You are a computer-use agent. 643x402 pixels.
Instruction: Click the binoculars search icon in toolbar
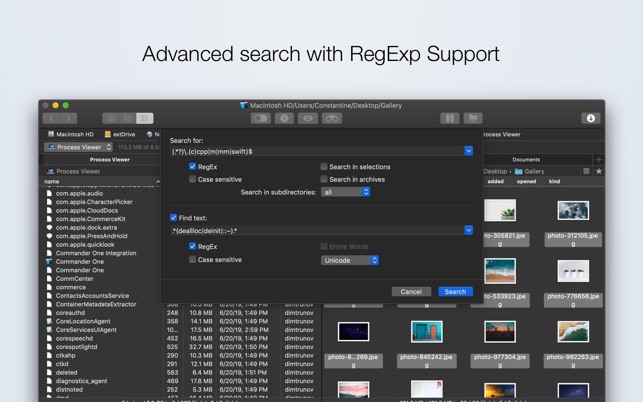coord(332,118)
